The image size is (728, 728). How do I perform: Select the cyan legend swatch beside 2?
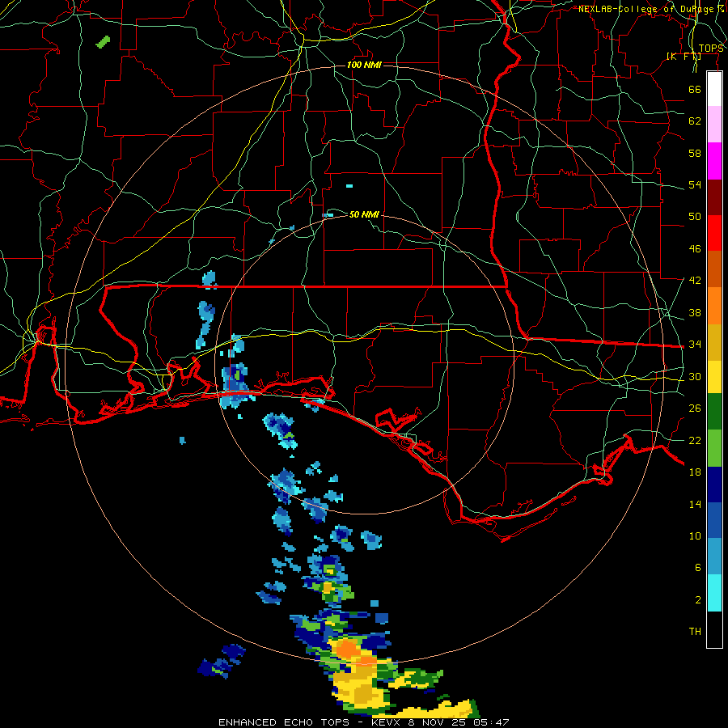click(x=714, y=593)
